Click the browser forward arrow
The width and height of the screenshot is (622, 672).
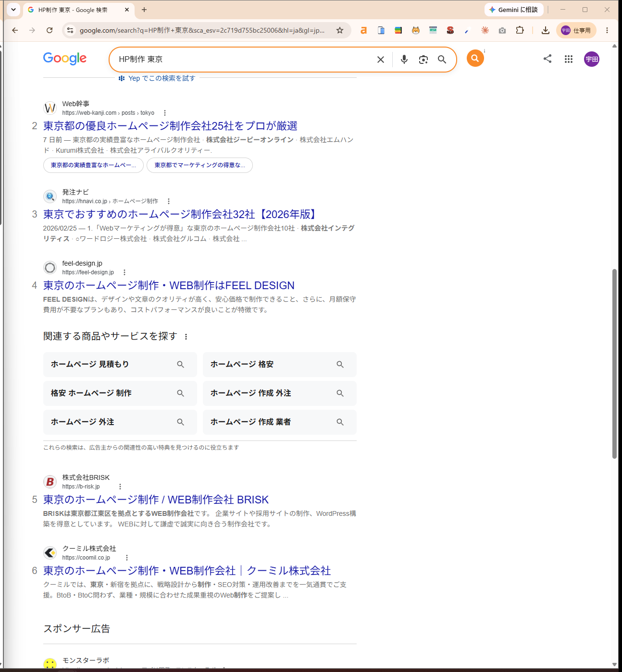[32, 30]
